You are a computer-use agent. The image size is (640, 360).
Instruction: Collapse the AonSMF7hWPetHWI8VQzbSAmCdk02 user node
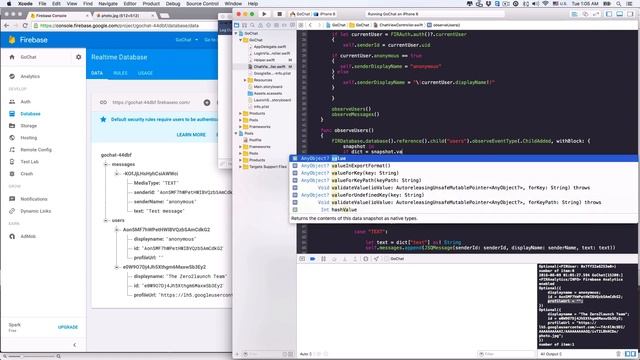pos(117,230)
